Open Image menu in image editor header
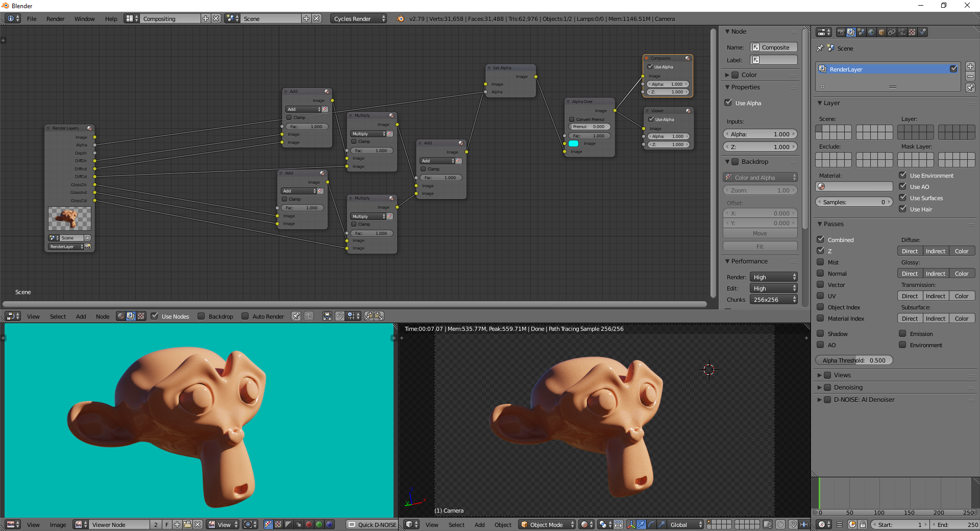 point(58,524)
